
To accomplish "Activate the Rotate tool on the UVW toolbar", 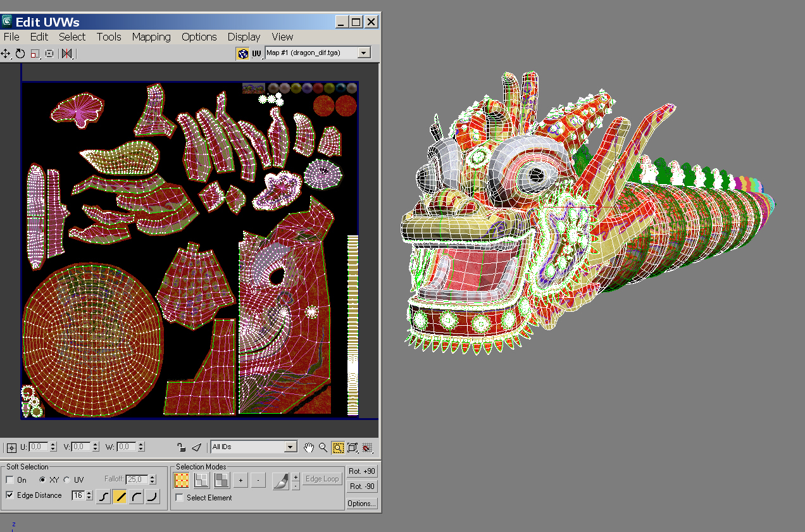I will tap(20, 53).
